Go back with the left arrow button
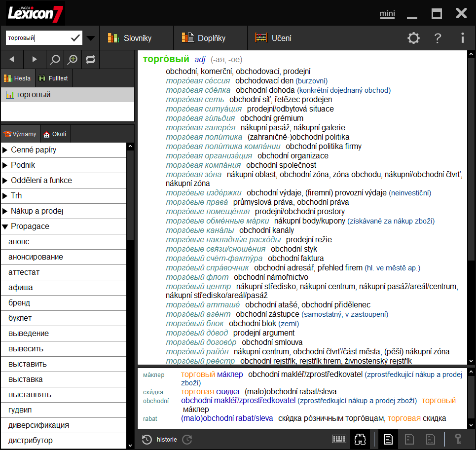476x450 pixels. 12,59
